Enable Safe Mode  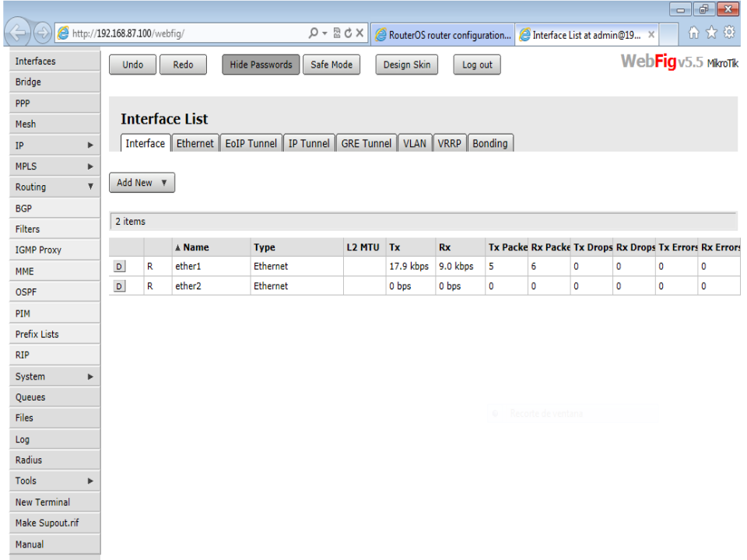pos(331,65)
